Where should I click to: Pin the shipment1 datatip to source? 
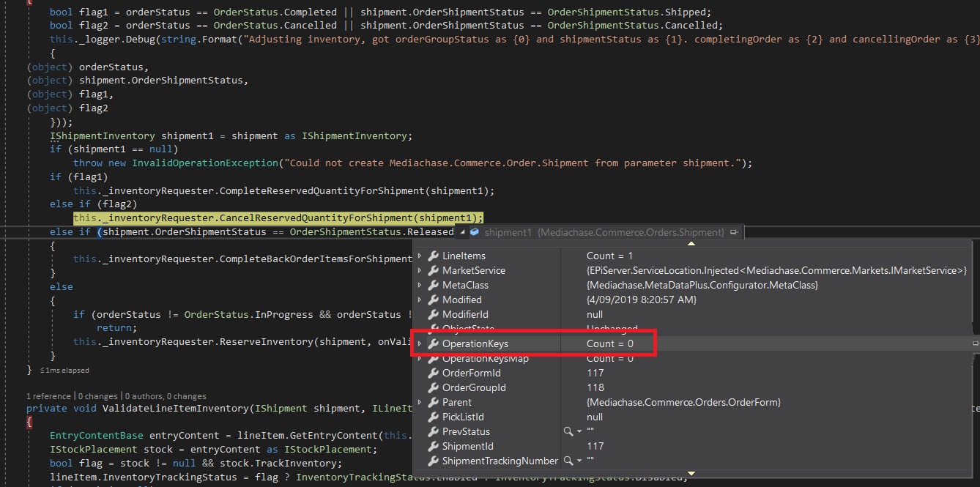click(x=735, y=232)
